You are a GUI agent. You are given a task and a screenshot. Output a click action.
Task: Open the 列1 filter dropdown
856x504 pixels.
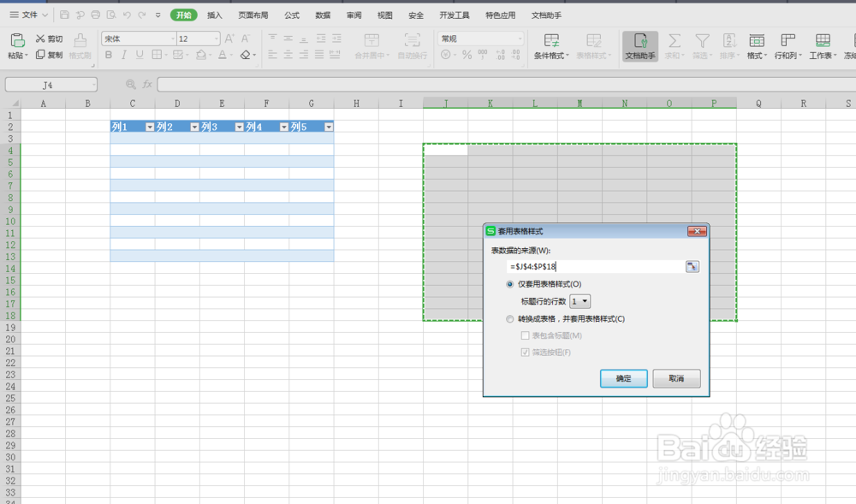(150, 127)
